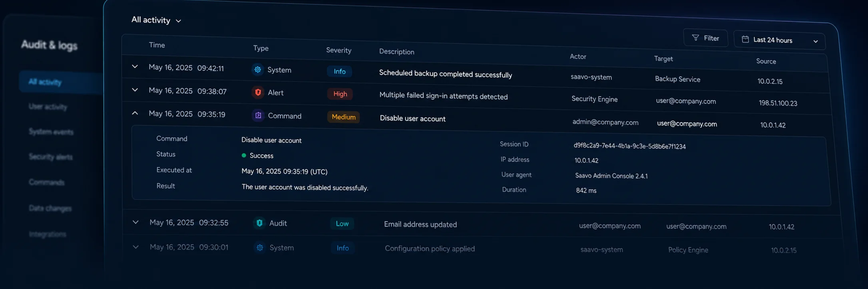Click the Backup Service target

[678, 79]
